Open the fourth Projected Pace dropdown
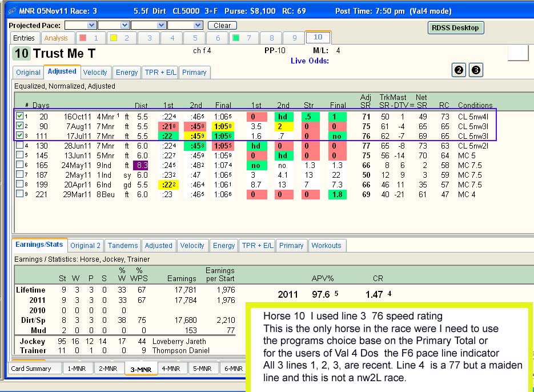Viewport: 534px width, 392px height. click(x=198, y=25)
